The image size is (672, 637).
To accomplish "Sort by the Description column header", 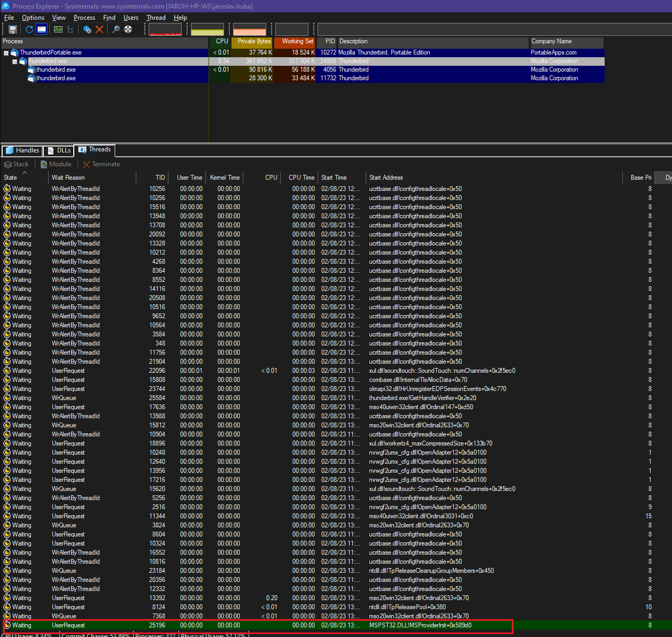I will pyautogui.click(x=433, y=42).
